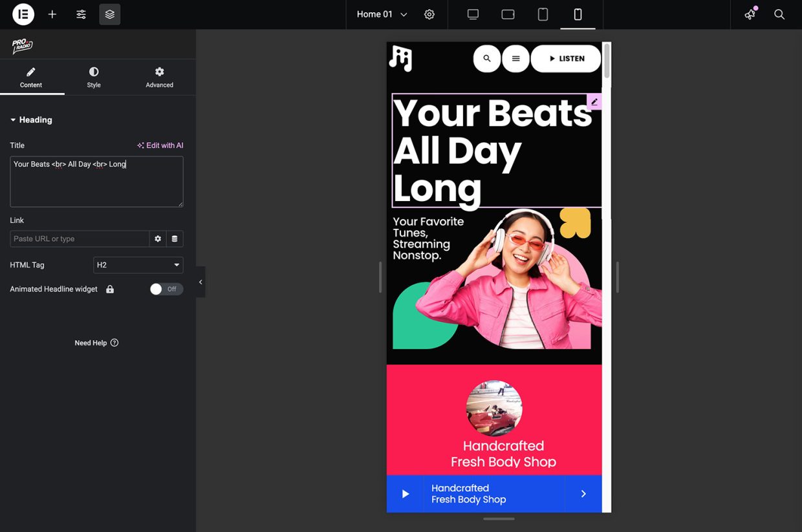Toggle the Animated Headline widget switch
802x532 pixels.
[166, 289]
